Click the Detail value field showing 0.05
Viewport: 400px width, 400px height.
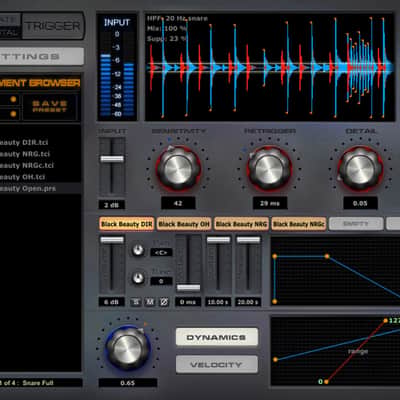[x=360, y=203]
